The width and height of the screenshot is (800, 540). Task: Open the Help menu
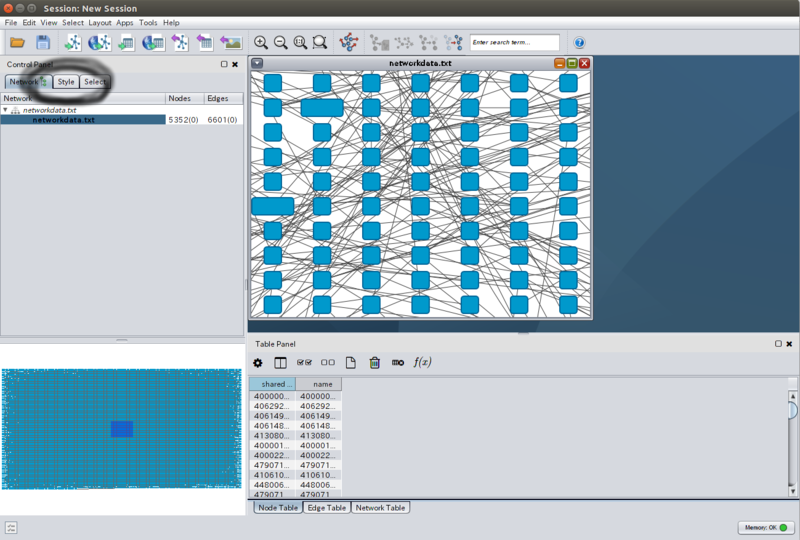(171, 22)
